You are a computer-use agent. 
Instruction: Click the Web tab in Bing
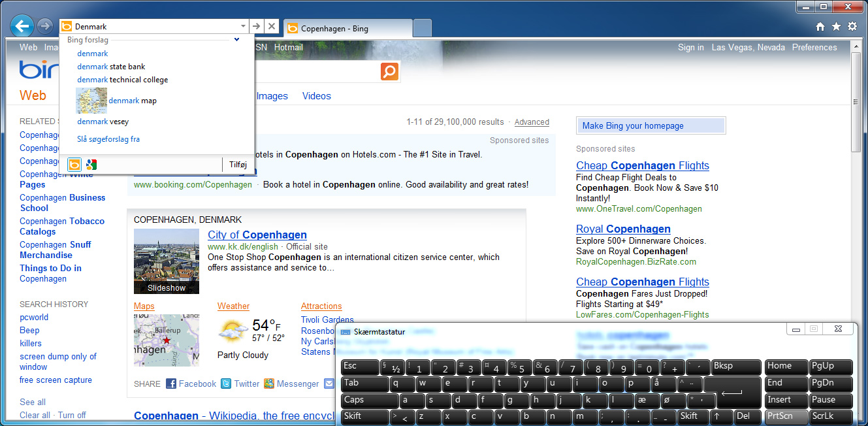click(33, 95)
